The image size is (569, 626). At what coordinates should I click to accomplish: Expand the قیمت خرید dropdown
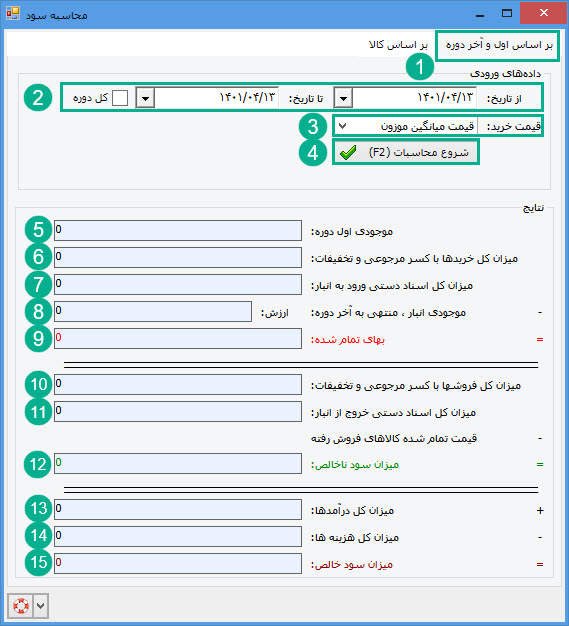coord(342,127)
